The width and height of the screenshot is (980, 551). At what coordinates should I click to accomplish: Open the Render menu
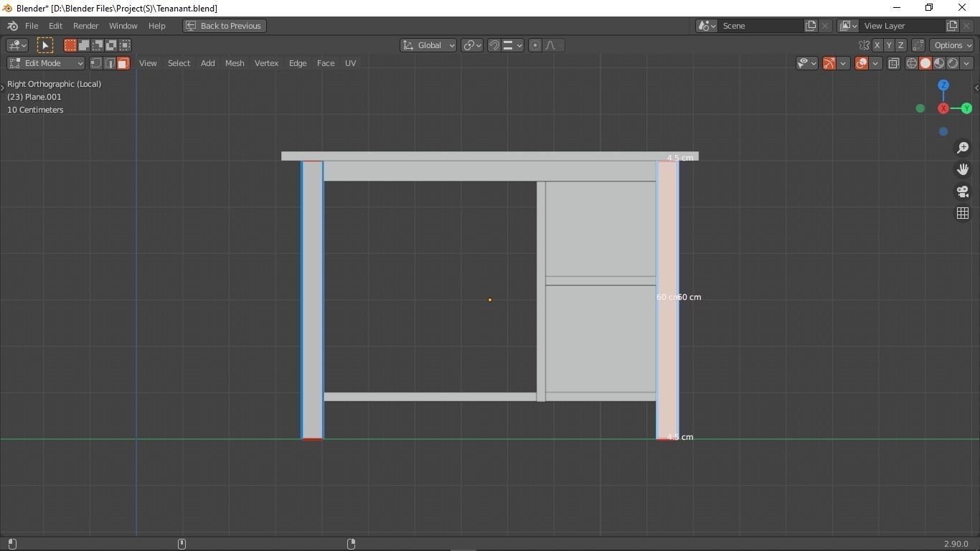click(x=85, y=26)
